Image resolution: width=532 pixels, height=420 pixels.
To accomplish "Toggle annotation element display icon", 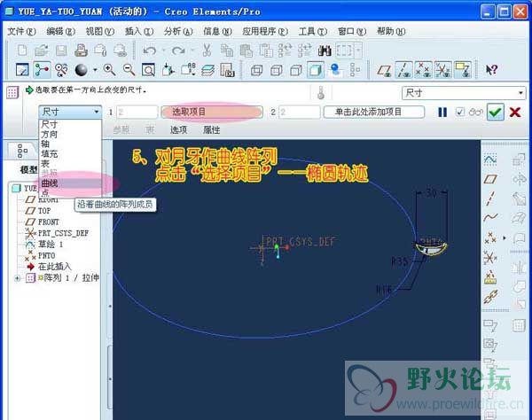I will pyautogui.click(x=463, y=70).
